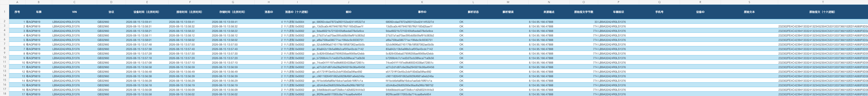This screenshot has height=96, width=868.
Task: Click the 车辆标识 header cell
Action: point(619,12)
